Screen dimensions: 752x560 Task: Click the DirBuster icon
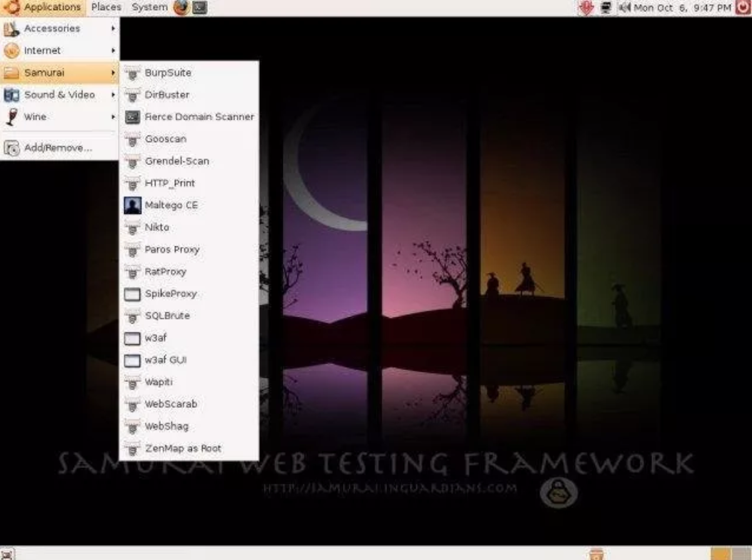[132, 96]
